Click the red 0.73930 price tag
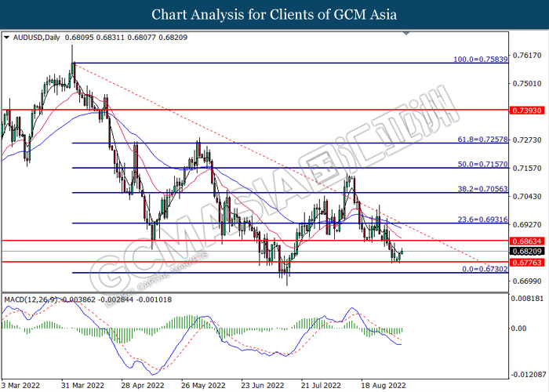This screenshot has width=549, height=392. [527, 111]
